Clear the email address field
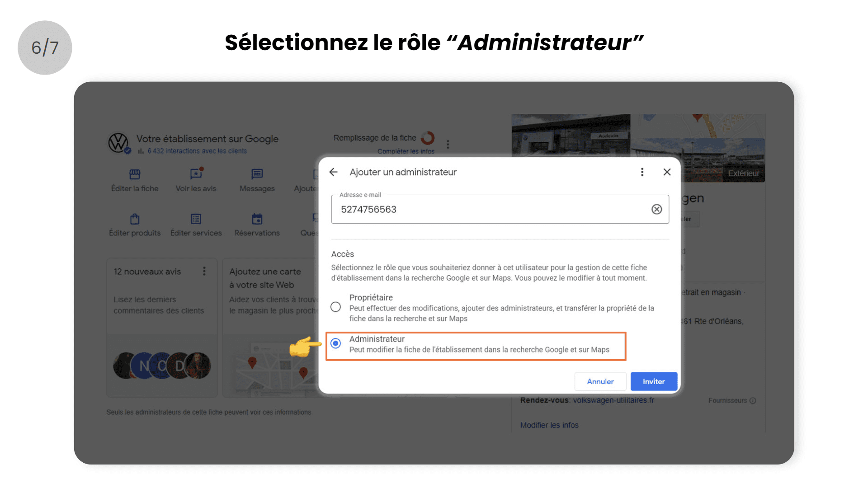 656,209
